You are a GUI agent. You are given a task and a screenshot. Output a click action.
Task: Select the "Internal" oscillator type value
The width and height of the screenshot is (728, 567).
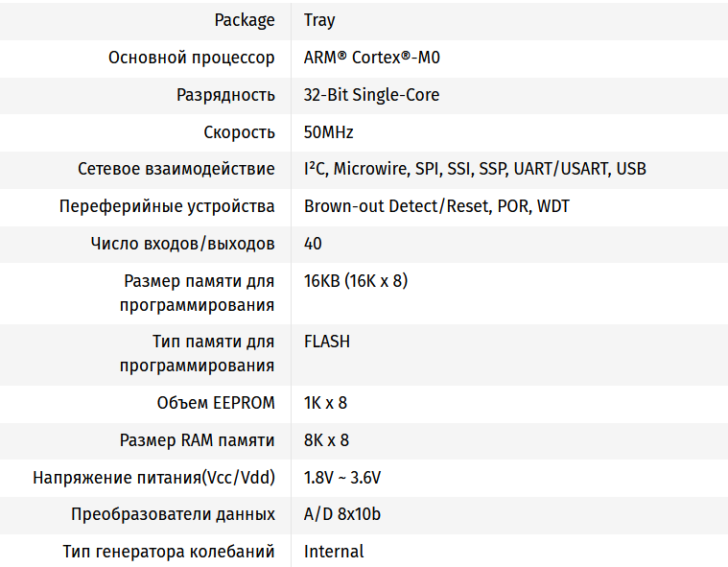(x=334, y=552)
